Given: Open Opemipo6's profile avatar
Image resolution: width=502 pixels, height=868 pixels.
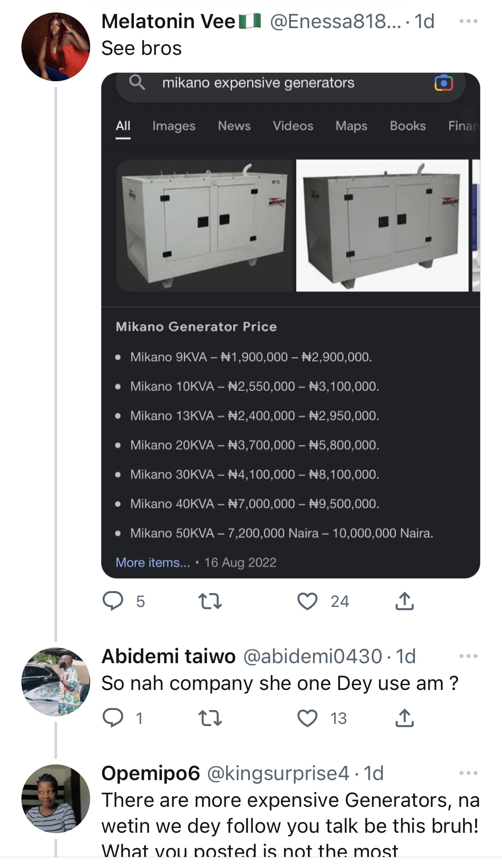Looking at the screenshot, I should click(56, 799).
